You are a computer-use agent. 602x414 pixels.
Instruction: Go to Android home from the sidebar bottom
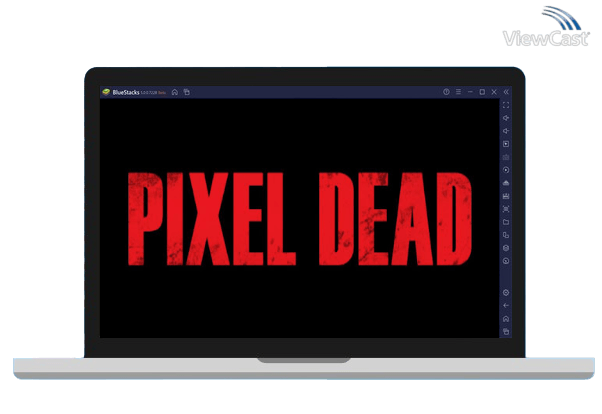506,319
